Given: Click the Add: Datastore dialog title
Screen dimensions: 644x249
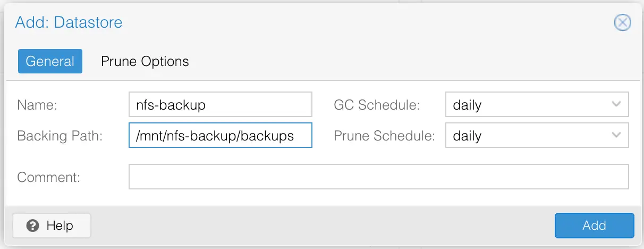Looking at the screenshot, I should (x=69, y=22).
